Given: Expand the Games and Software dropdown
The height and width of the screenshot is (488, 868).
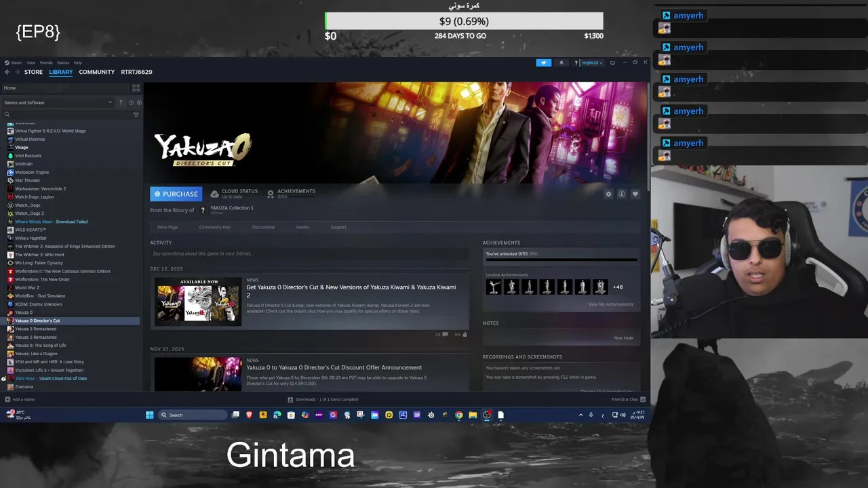Looking at the screenshot, I should click(58, 102).
